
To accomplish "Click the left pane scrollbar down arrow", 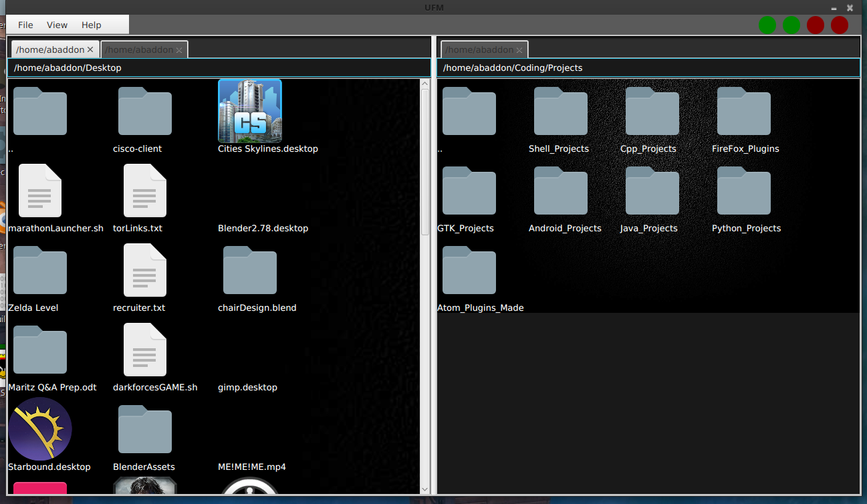I will (x=424, y=489).
